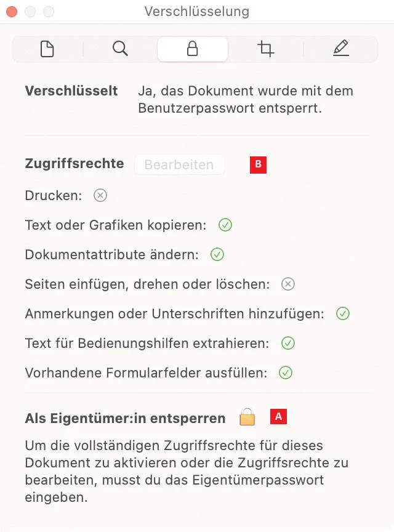Switch to the pencil annotations tab
The height and width of the screenshot is (532, 394).
pos(340,49)
